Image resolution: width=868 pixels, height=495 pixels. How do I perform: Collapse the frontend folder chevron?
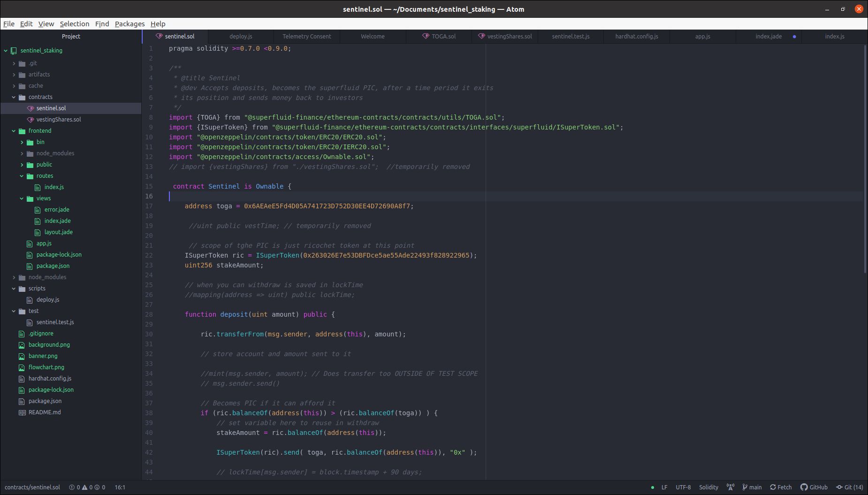pyautogui.click(x=14, y=131)
